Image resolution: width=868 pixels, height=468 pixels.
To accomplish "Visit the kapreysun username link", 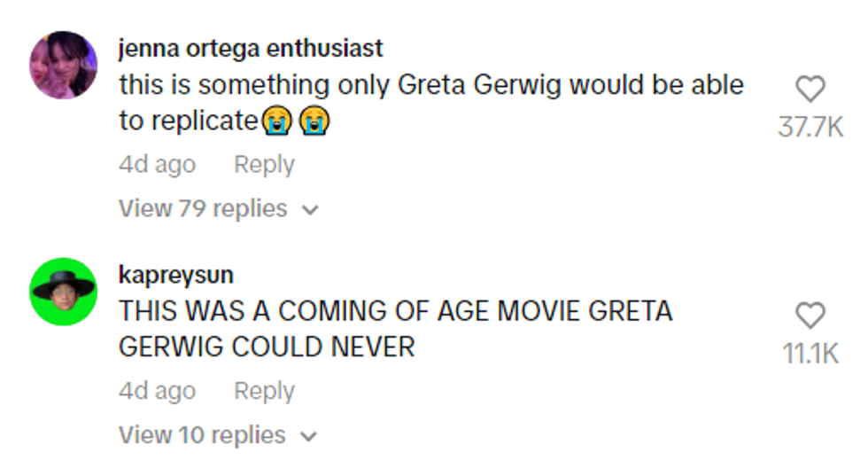I will pyautogui.click(x=176, y=275).
